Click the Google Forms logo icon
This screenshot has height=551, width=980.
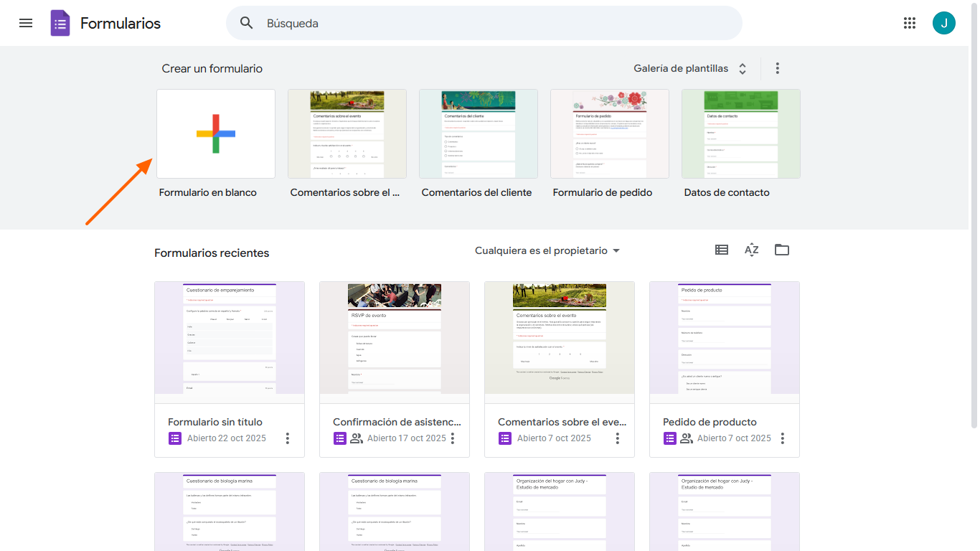[60, 22]
